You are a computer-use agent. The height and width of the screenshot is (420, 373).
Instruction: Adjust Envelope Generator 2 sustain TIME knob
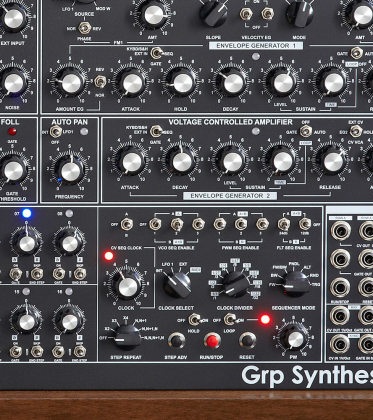283,162
